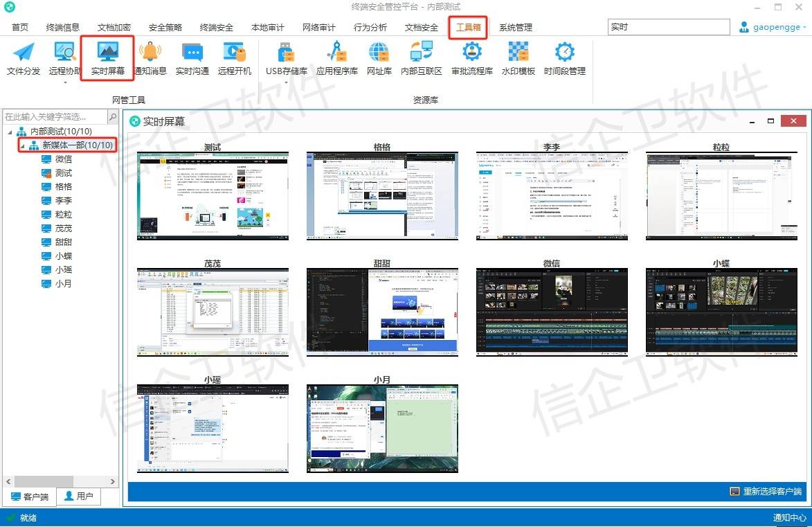Open the 应用程序库 application library

tap(336, 58)
